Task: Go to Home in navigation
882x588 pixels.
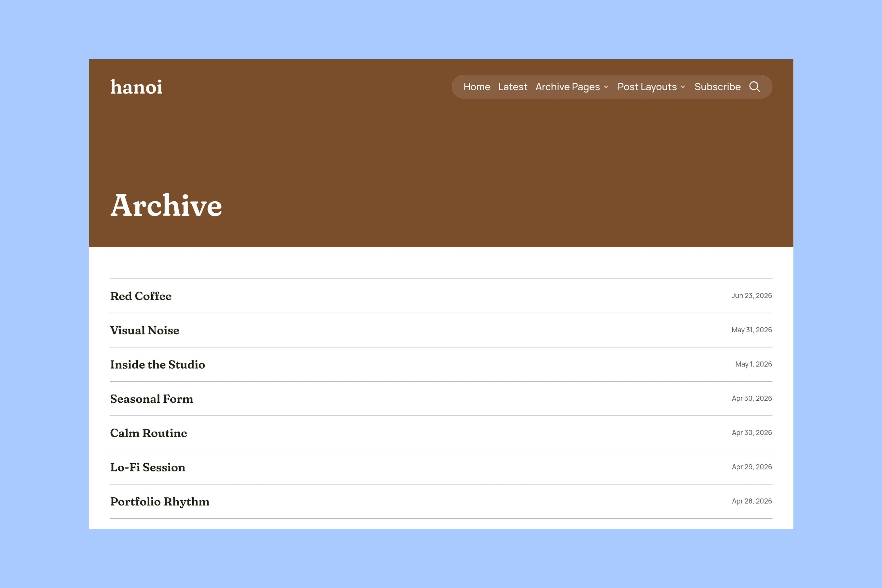Action: [x=477, y=87]
